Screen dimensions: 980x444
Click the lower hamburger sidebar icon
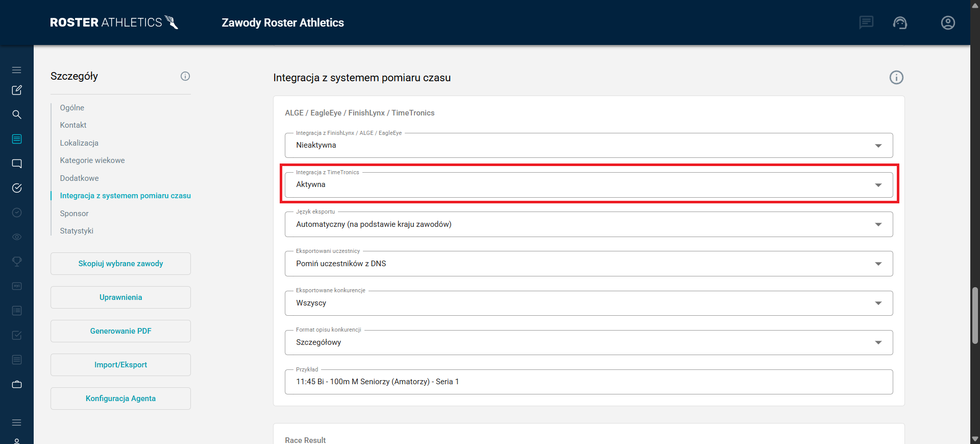coord(17,423)
